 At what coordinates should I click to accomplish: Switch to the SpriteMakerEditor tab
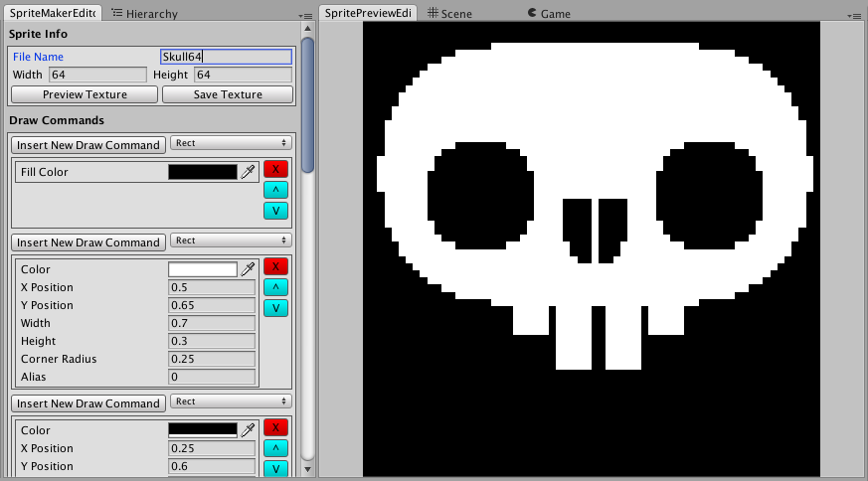[x=53, y=13]
